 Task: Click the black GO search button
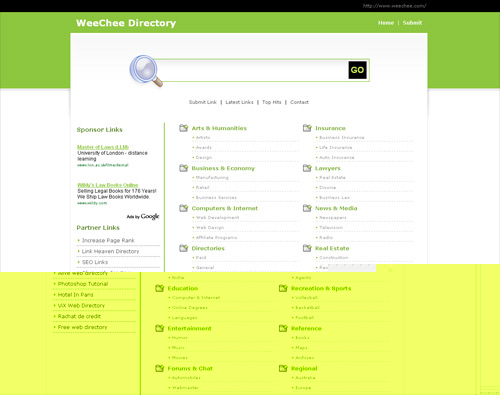(357, 70)
